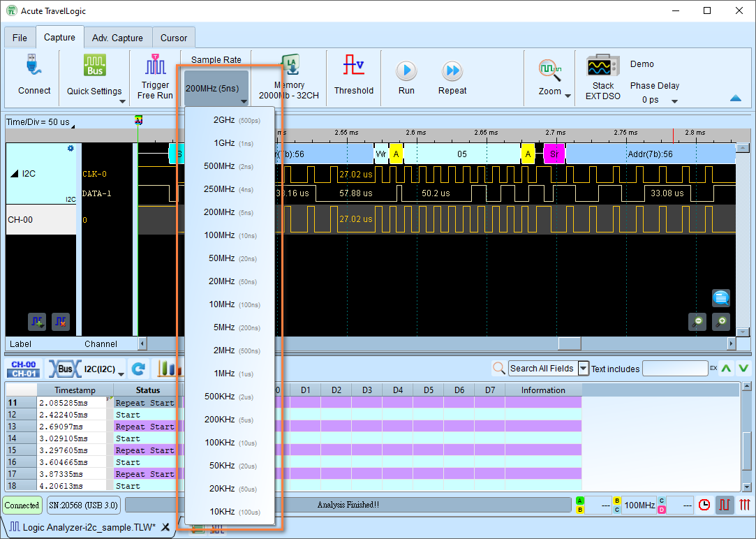Click the Information column header
The height and width of the screenshot is (539, 756).
click(x=543, y=390)
